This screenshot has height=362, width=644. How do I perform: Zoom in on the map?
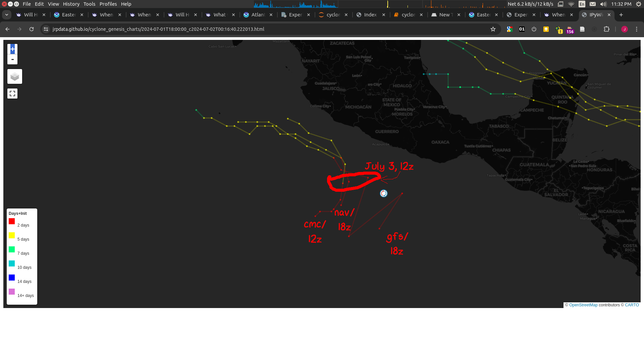click(12, 49)
